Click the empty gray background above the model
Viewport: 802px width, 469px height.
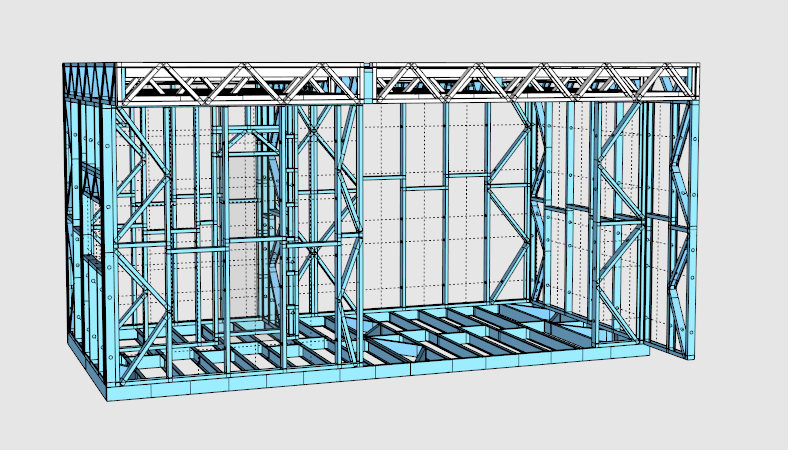[400, 30]
